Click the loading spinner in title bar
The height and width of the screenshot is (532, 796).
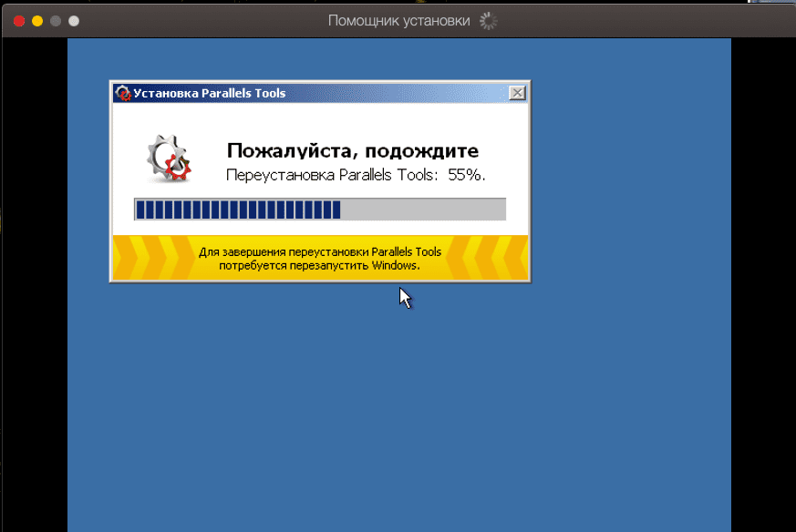pyautogui.click(x=489, y=21)
